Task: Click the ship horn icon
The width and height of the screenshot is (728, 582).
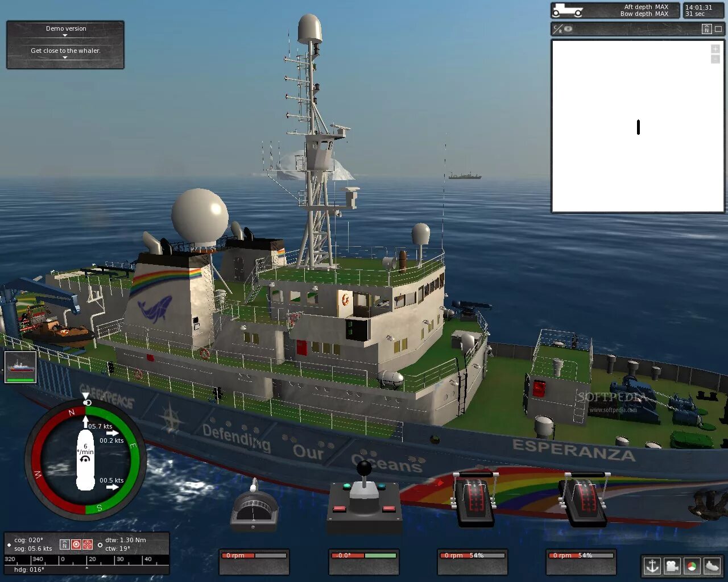Action: (x=712, y=566)
